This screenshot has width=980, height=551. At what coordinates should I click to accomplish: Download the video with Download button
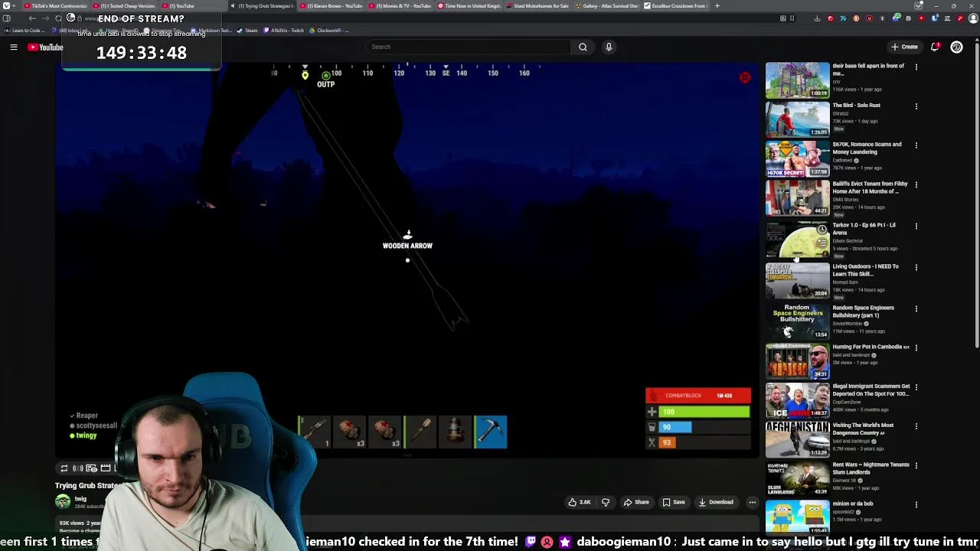coord(716,502)
